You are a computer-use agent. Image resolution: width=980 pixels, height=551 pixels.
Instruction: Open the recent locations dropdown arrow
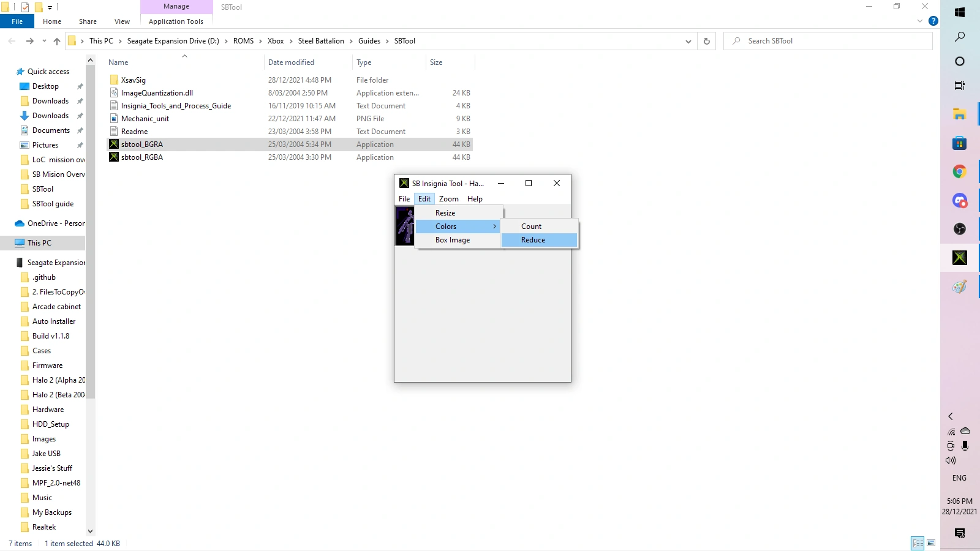coord(44,41)
